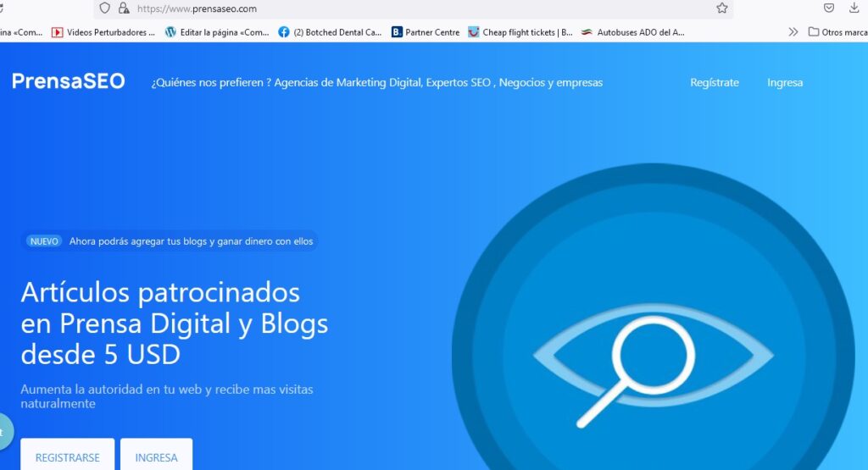The image size is (868, 470).
Task: Open the Videos Perturbadores bookmark
Action: tap(103, 32)
